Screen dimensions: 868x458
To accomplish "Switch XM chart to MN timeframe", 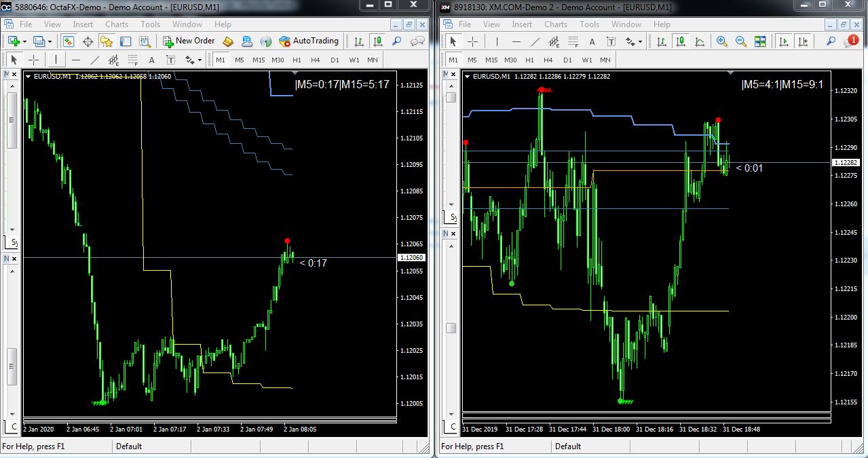I will (x=606, y=60).
